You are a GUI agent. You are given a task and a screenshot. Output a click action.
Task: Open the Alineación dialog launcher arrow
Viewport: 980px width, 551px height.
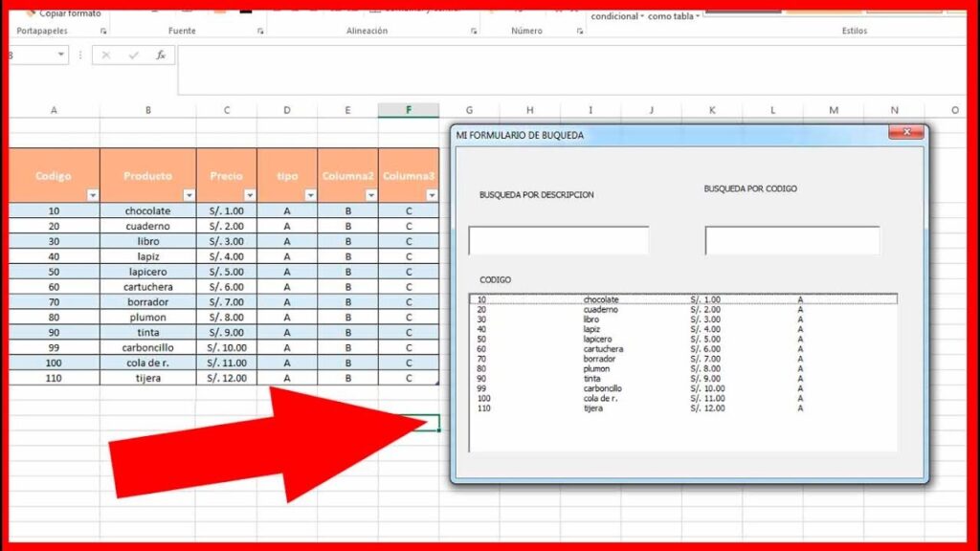(x=473, y=30)
